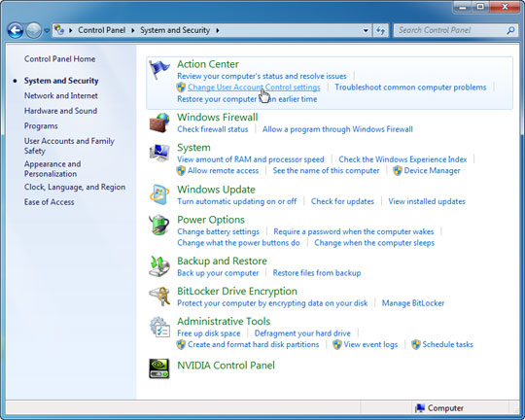Select System and Security in sidebar
525x420 pixels.
pyautogui.click(x=61, y=81)
